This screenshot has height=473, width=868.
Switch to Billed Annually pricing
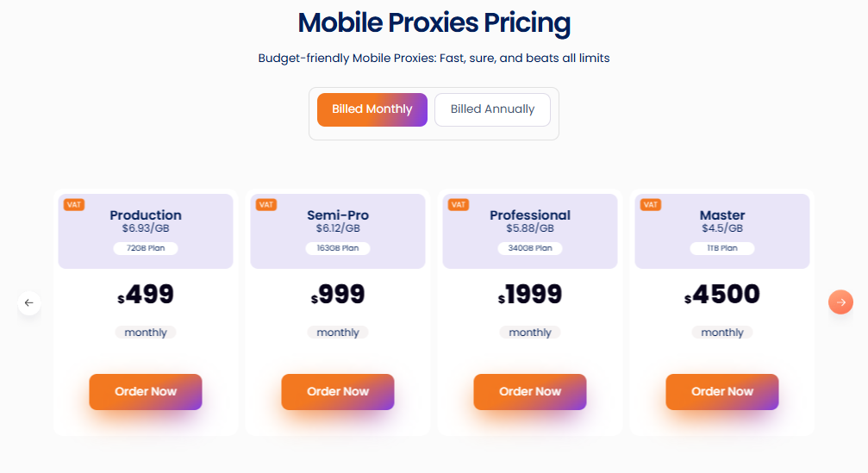pyautogui.click(x=492, y=109)
